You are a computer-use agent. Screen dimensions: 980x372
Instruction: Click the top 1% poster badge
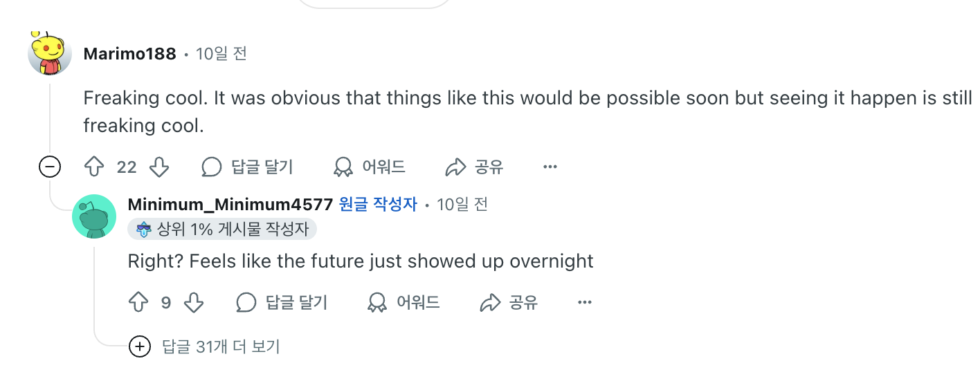(x=222, y=229)
